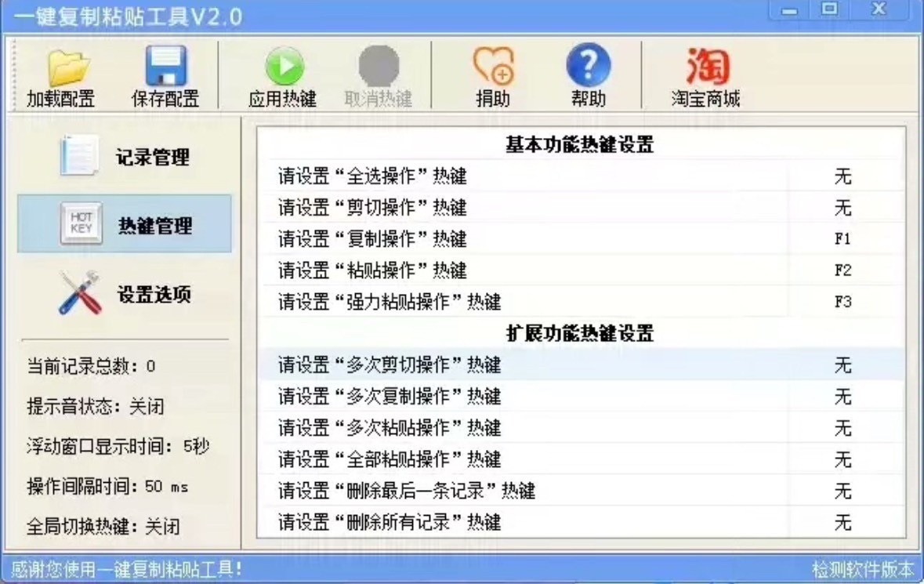Select the 删除最后一条记录 hotkey row
This screenshot has width=924, height=584.
pyautogui.click(x=582, y=490)
